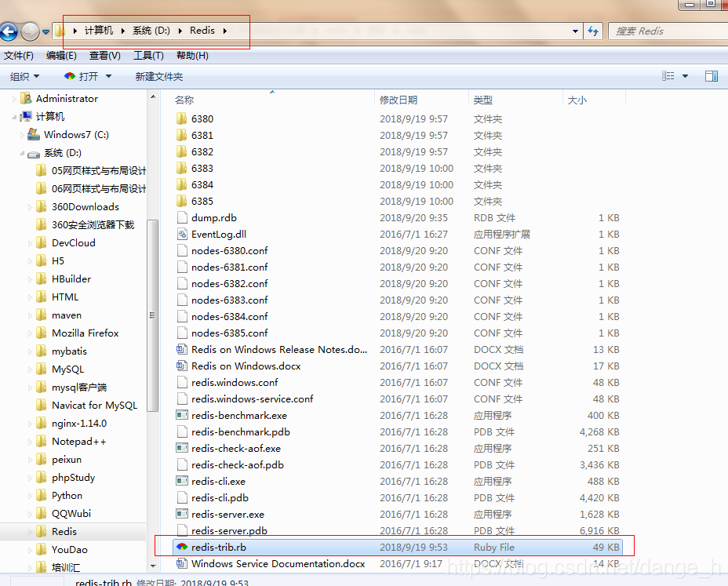Select the Redis folder in navigation tree
The image size is (728, 586).
point(64,532)
